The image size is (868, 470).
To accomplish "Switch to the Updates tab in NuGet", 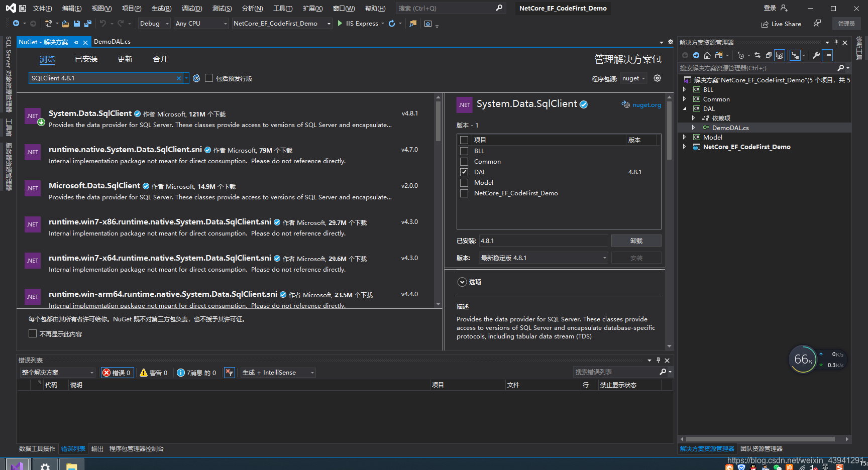I will click(x=125, y=59).
